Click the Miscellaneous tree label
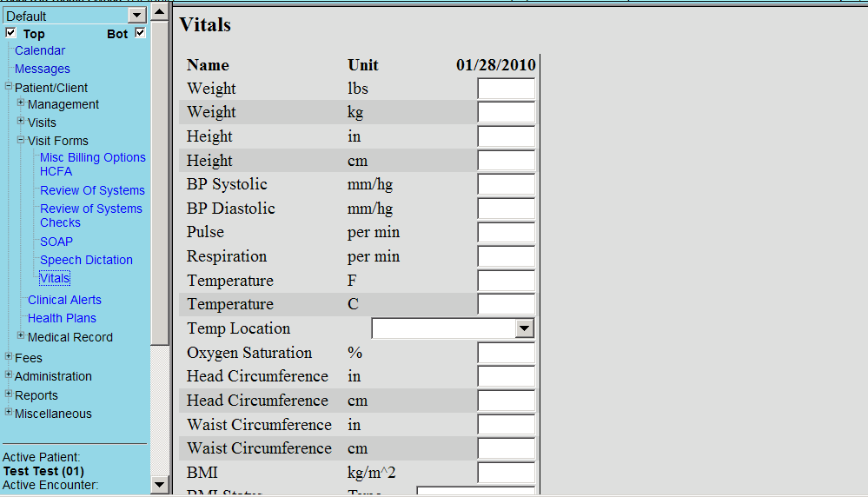Viewport: 868px width, 497px height. [x=53, y=414]
